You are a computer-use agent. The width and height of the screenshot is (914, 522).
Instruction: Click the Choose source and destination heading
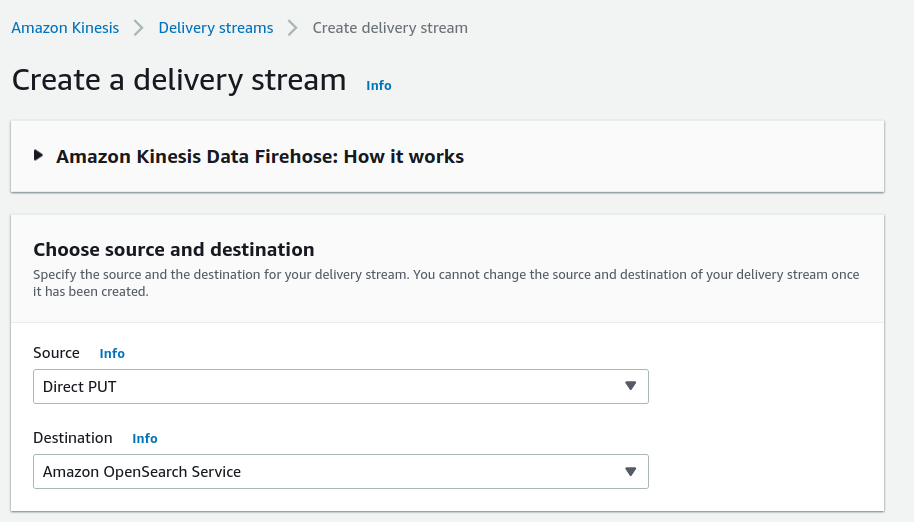point(174,249)
